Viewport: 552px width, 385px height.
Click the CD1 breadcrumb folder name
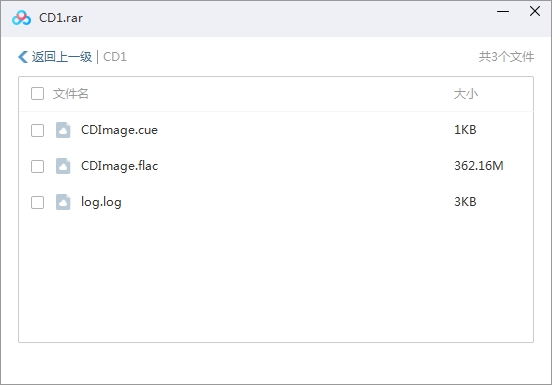pos(115,57)
